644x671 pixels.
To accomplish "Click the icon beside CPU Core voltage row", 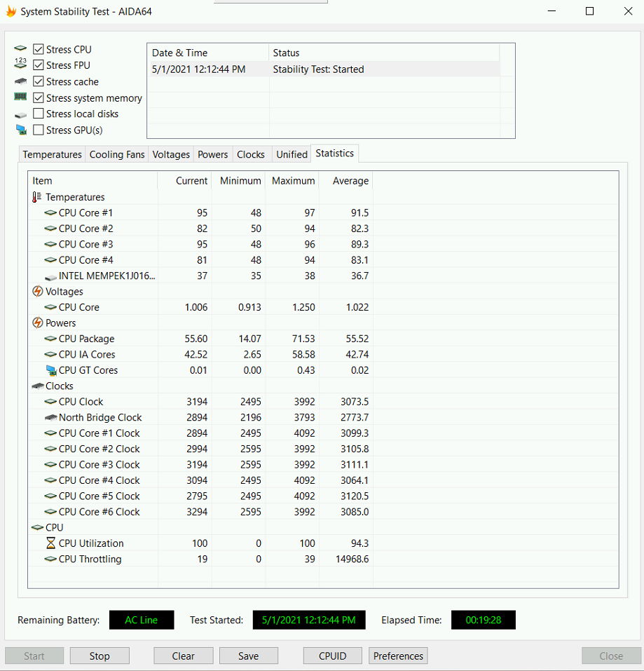I will point(50,307).
